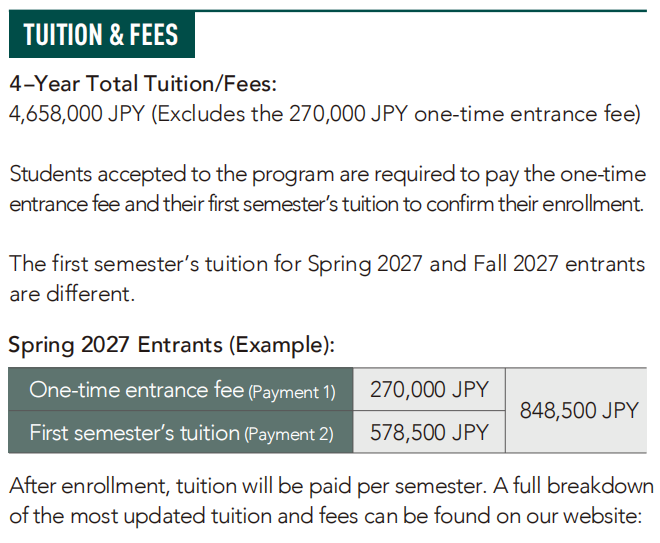Click the Spring 2027 Entrants (Example) heading

pos(172,345)
